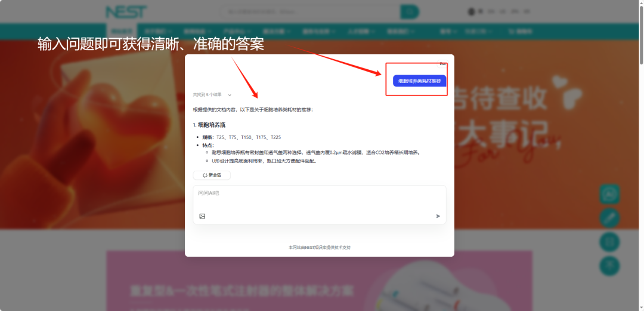Start a 新会话 new conversation
This screenshot has height=311, width=644.
coord(212,175)
